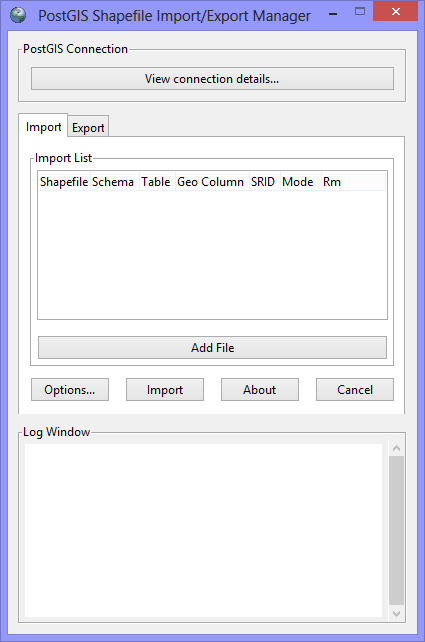
Task: Select the Schema column header
Action: 115,181
